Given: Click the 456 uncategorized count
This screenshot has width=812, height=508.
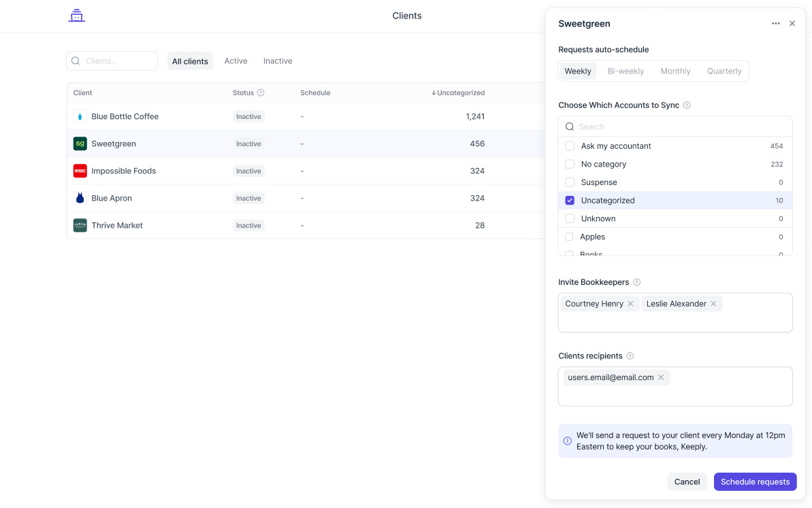Looking at the screenshot, I should [x=477, y=143].
